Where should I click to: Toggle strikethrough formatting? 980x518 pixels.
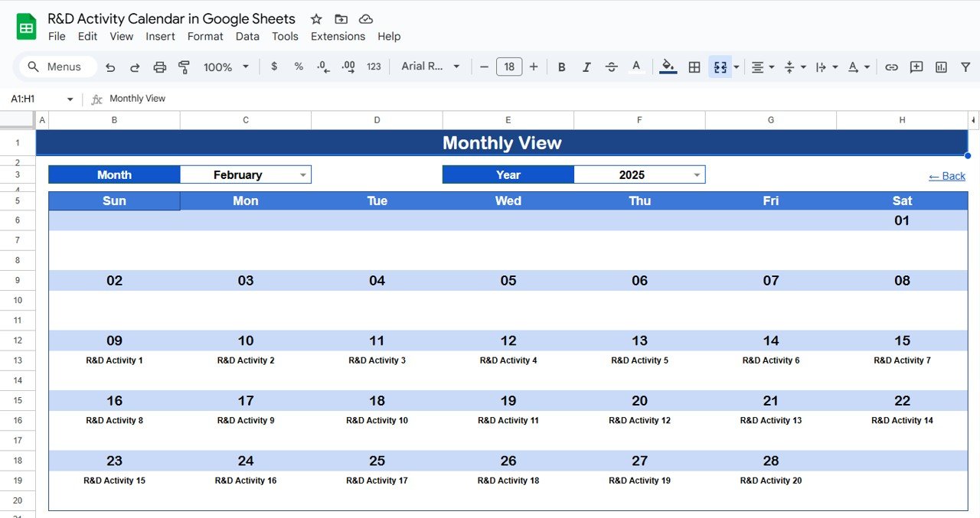[612, 67]
